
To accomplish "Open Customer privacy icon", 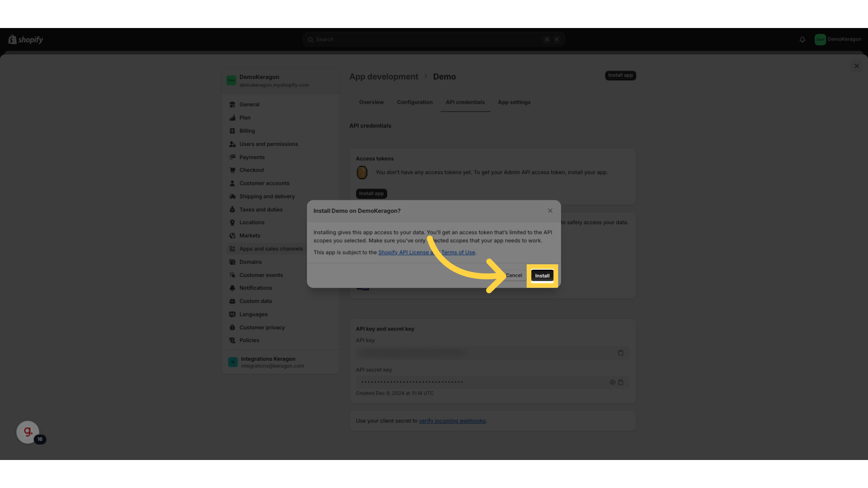I will click(x=232, y=328).
